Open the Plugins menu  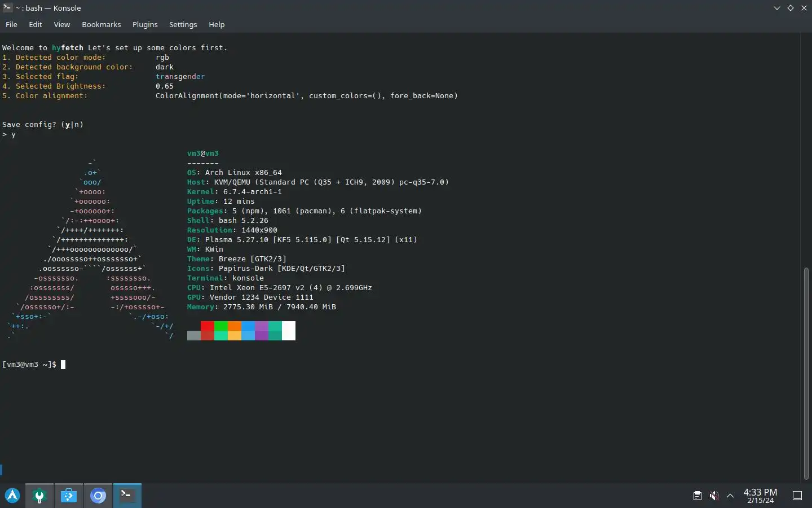(x=145, y=24)
